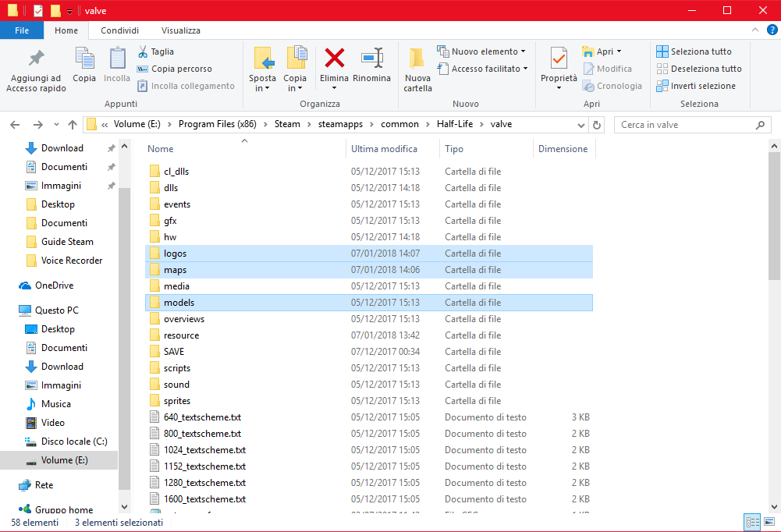Switch to details view in status bar
The height and width of the screenshot is (532, 781).
(x=752, y=522)
